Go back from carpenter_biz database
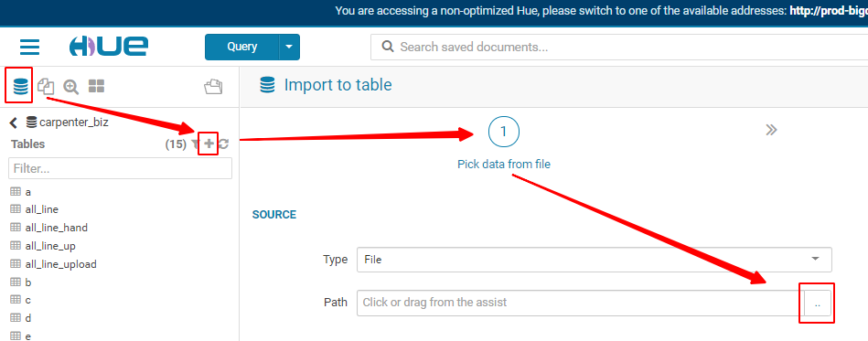The image size is (868, 341). pos(14,123)
